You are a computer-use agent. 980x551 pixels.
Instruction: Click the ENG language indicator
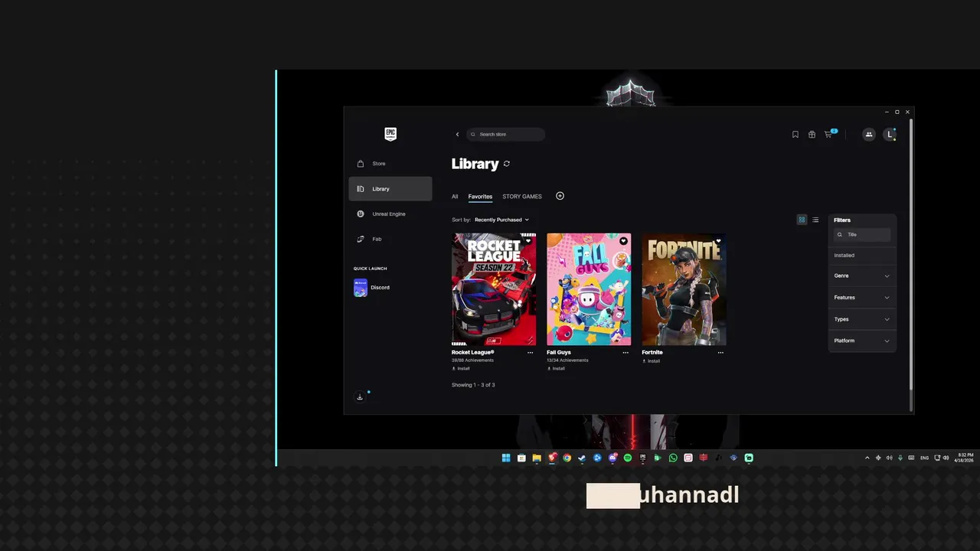924,458
